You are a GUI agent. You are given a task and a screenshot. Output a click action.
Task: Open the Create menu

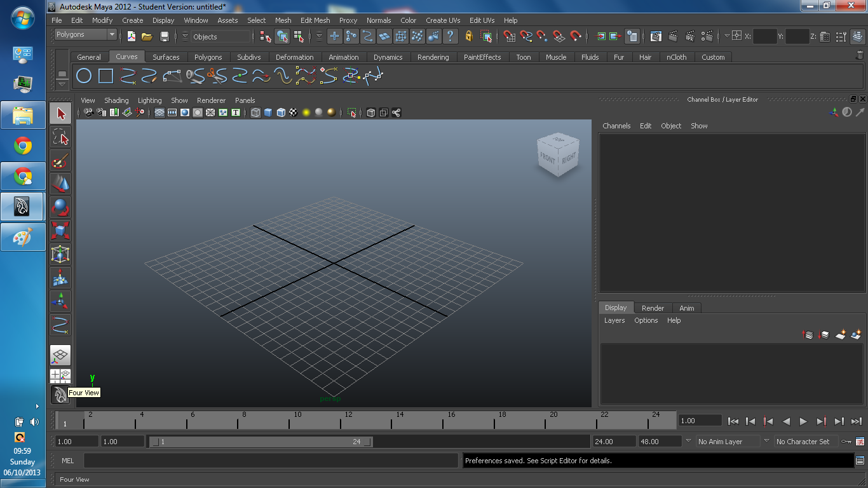[133, 20]
